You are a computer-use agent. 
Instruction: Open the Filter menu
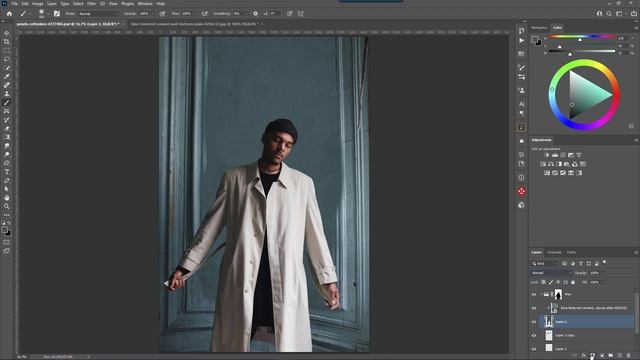(x=91, y=3)
